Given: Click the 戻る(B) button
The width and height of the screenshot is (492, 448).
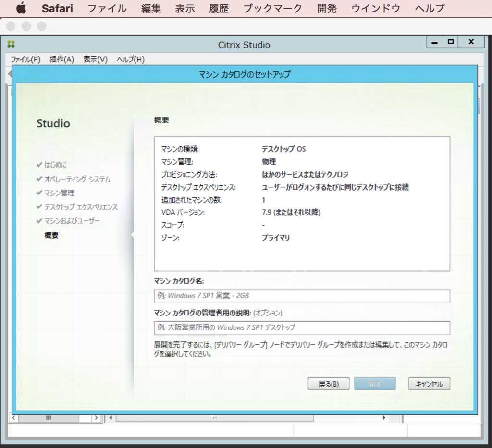Looking at the screenshot, I should [329, 384].
